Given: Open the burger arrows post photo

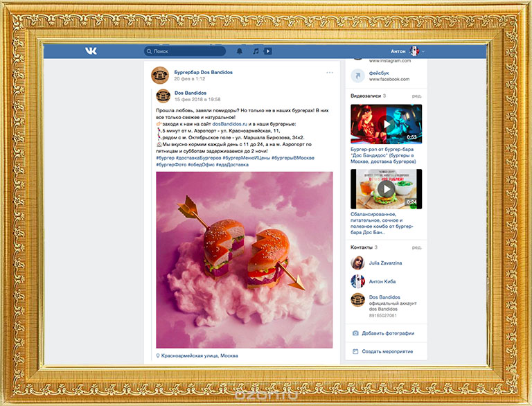Looking at the screenshot, I should [244, 260].
